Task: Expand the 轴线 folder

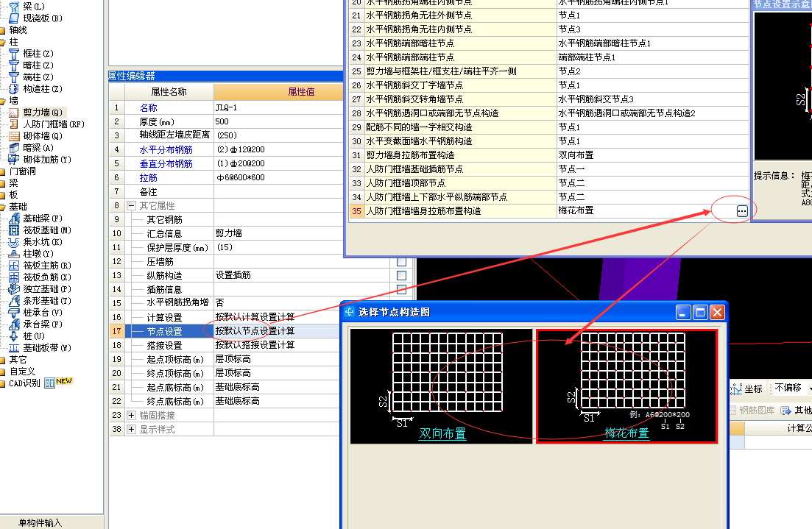Action: [x=3, y=30]
